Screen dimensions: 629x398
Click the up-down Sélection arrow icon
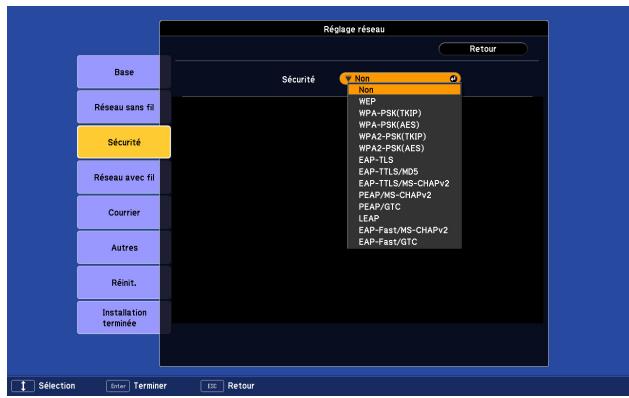[23, 386]
